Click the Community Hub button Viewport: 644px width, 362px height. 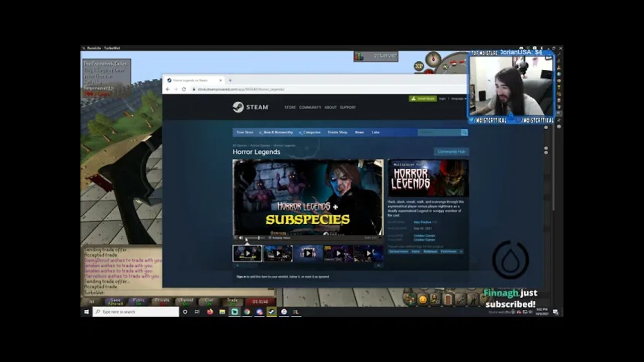click(451, 151)
